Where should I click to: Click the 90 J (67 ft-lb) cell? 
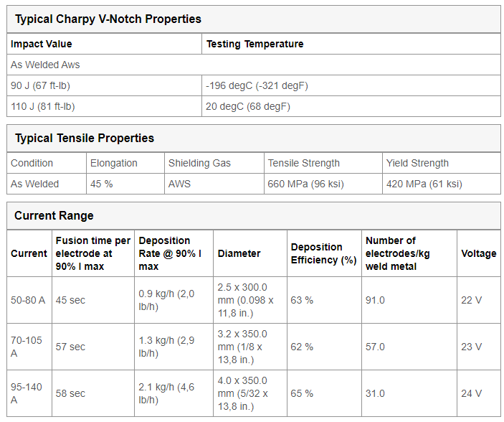pos(104,85)
